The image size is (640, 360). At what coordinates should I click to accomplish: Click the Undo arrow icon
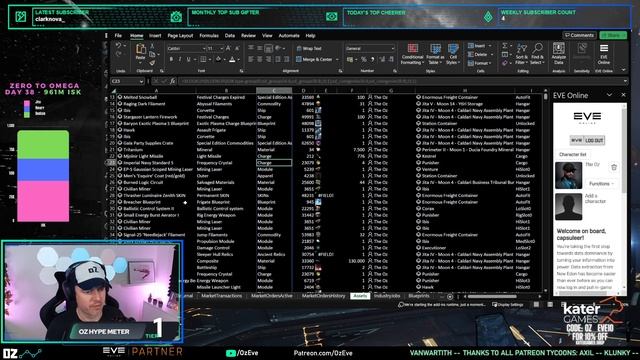[x=118, y=45]
